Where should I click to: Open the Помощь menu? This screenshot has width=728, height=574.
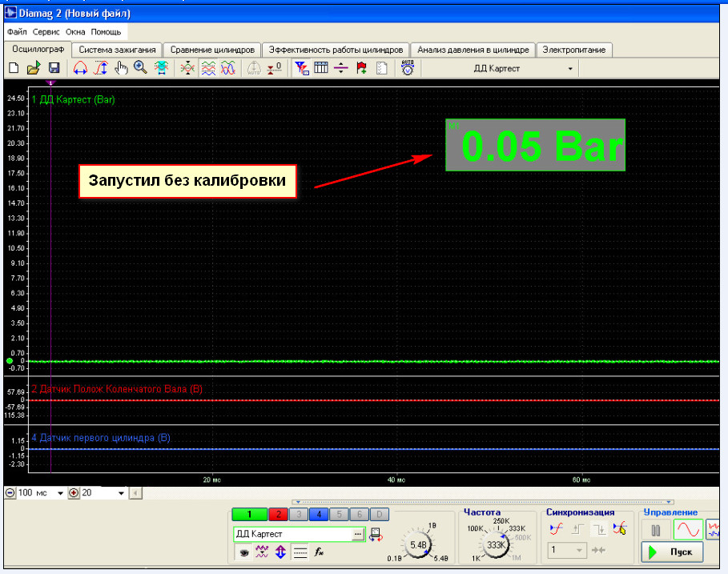pyautogui.click(x=106, y=32)
